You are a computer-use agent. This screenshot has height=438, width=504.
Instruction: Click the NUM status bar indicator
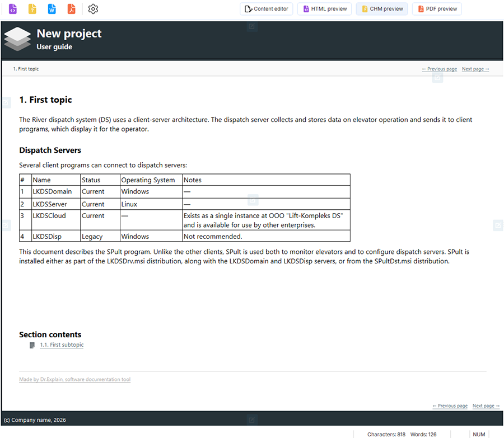(x=479, y=435)
